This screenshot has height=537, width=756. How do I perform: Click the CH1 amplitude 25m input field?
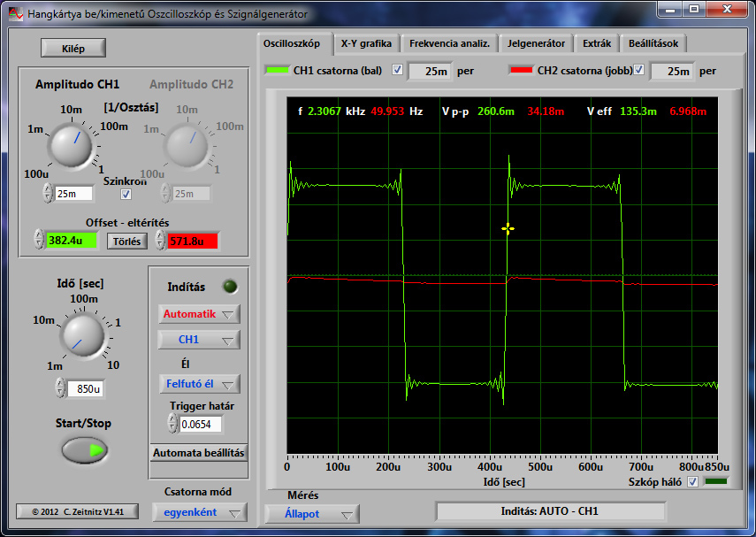coord(73,194)
